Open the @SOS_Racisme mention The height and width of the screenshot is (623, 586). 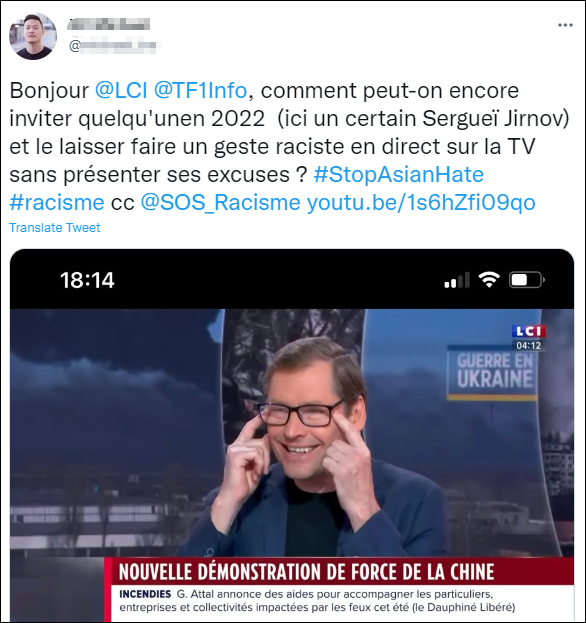[x=220, y=203]
